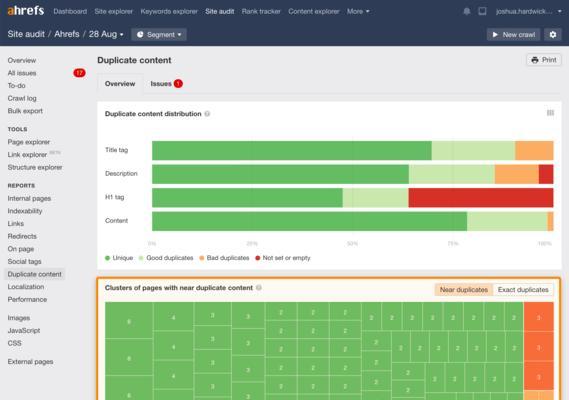Image resolution: width=569 pixels, height=400 pixels.
Task: Open External pages in the sidebar
Action: pos(30,362)
